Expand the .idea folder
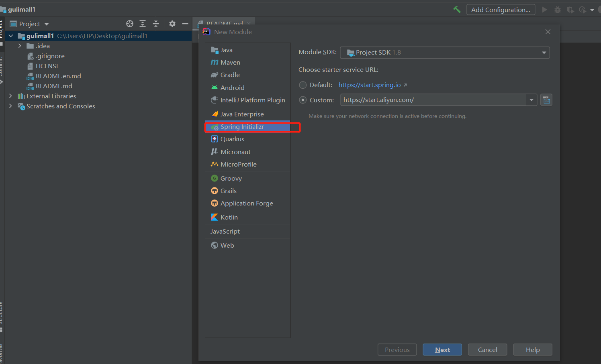The image size is (601, 364). [x=20, y=46]
